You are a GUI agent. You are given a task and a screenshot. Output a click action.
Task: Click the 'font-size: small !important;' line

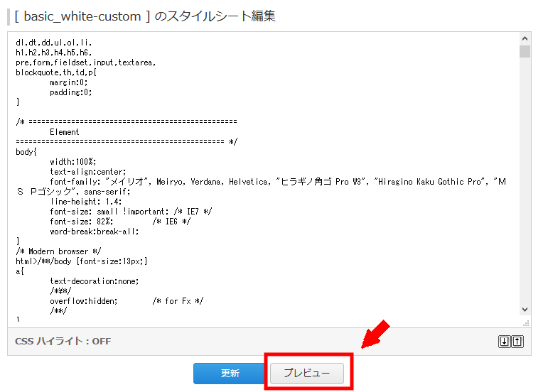pyautogui.click(x=109, y=212)
